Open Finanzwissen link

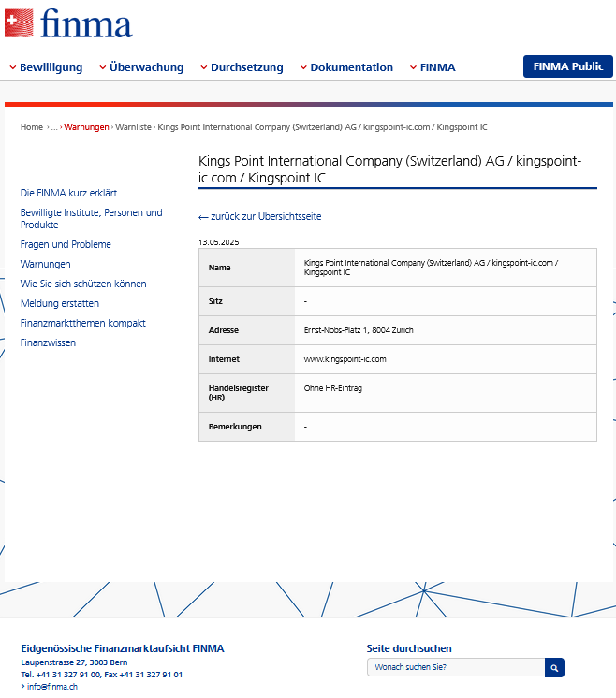tap(48, 342)
